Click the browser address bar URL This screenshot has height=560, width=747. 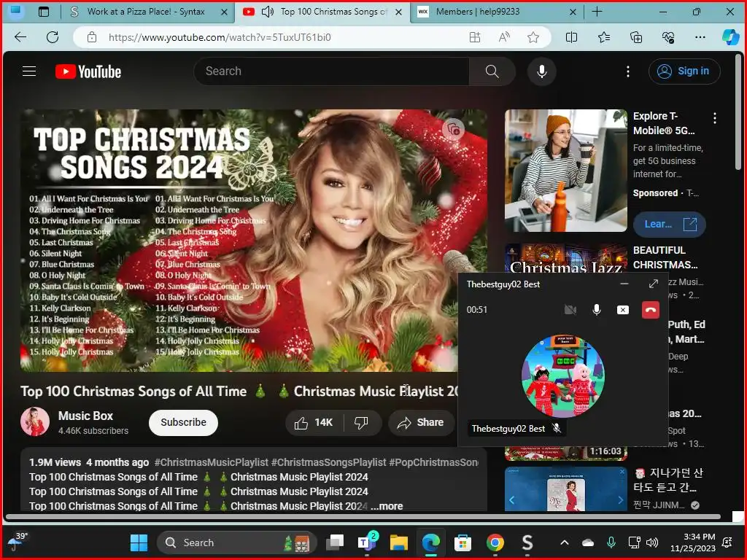click(220, 37)
